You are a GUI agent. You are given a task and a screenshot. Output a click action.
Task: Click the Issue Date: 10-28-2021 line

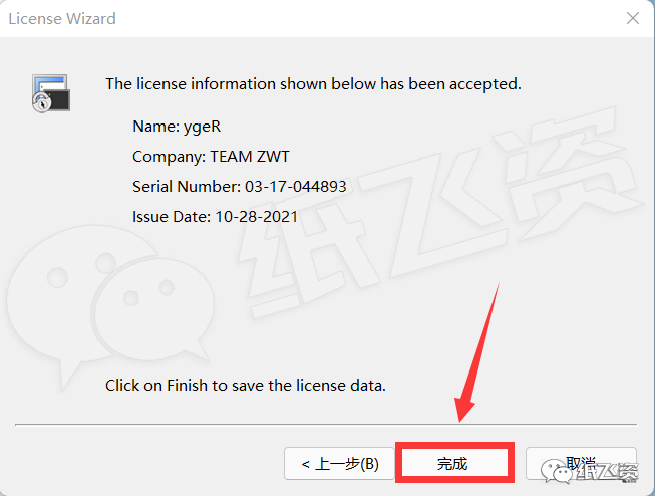(215, 216)
